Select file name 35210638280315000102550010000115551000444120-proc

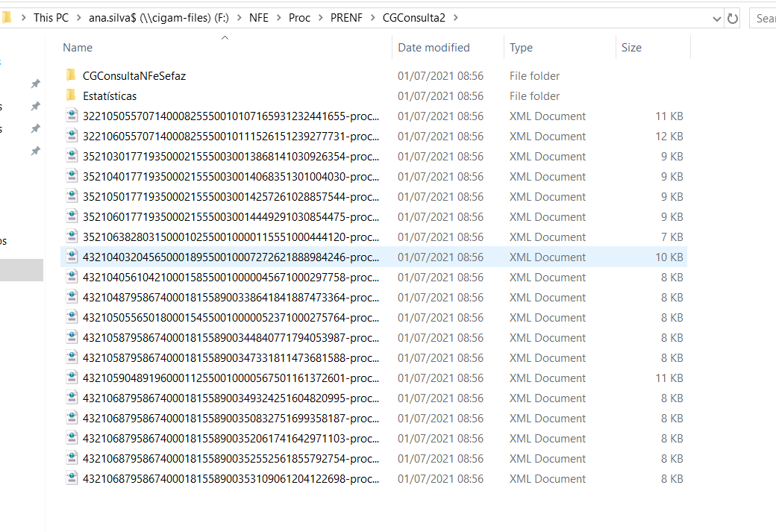click(231, 237)
